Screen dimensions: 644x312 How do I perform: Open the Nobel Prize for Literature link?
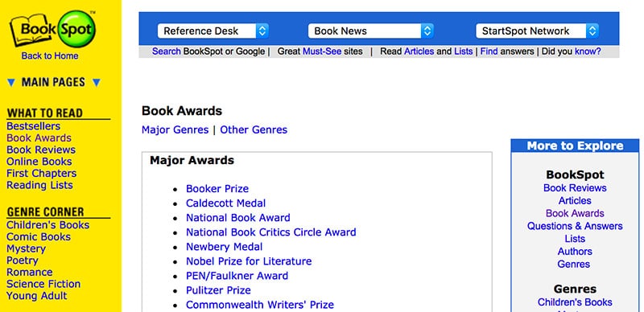click(249, 261)
